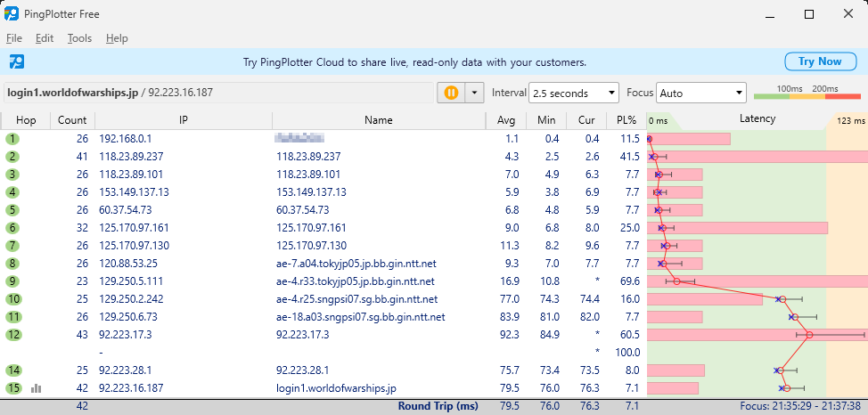
Task: Select hop 15 green circle icon
Action: click(x=12, y=388)
